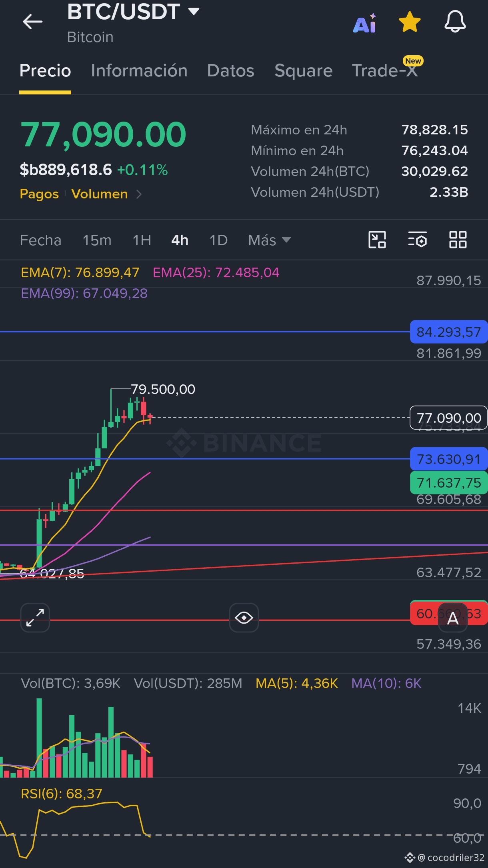Select the 84.293,57 price line label
This screenshot has width=488, height=868.
click(449, 332)
